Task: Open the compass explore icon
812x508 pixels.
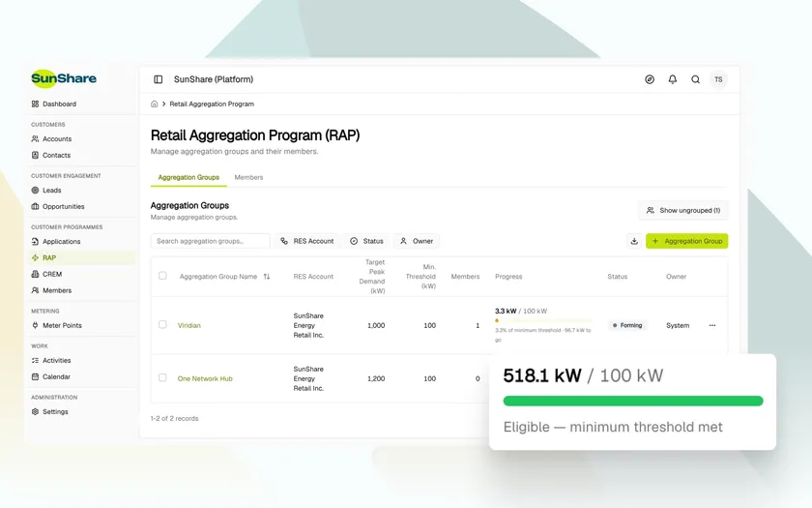Action: [650, 79]
